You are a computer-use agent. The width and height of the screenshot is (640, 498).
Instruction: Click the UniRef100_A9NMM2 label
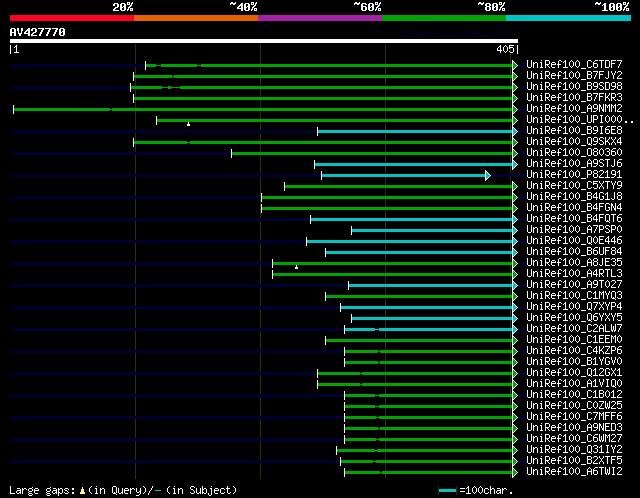pyautogui.click(x=574, y=109)
